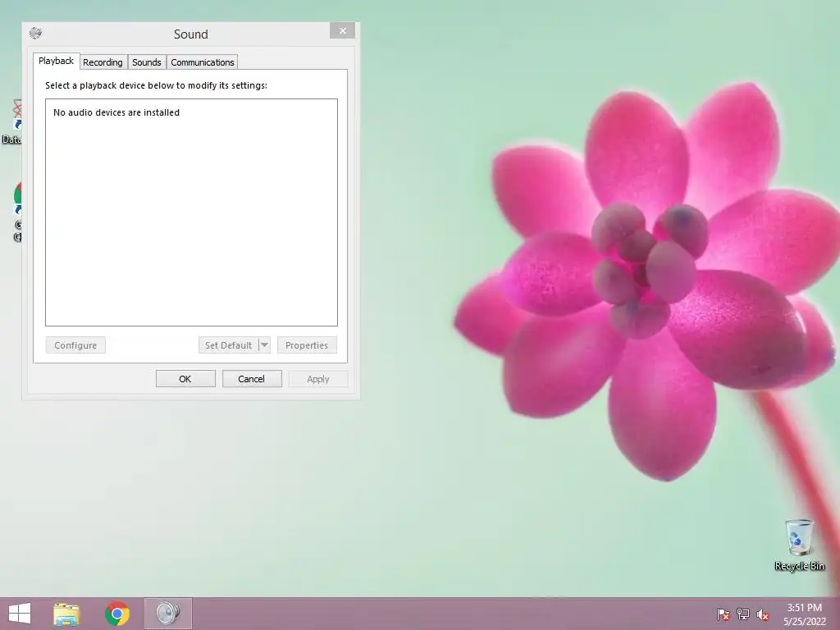Open the clock showing 3:51 PM
The image size is (840, 630).
pos(804,614)
